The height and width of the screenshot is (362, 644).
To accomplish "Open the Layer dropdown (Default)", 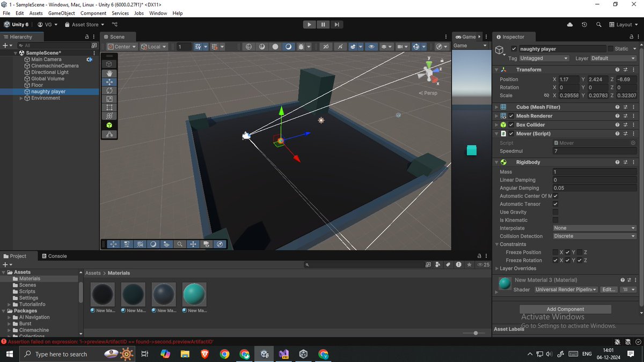I will point(613,58).
